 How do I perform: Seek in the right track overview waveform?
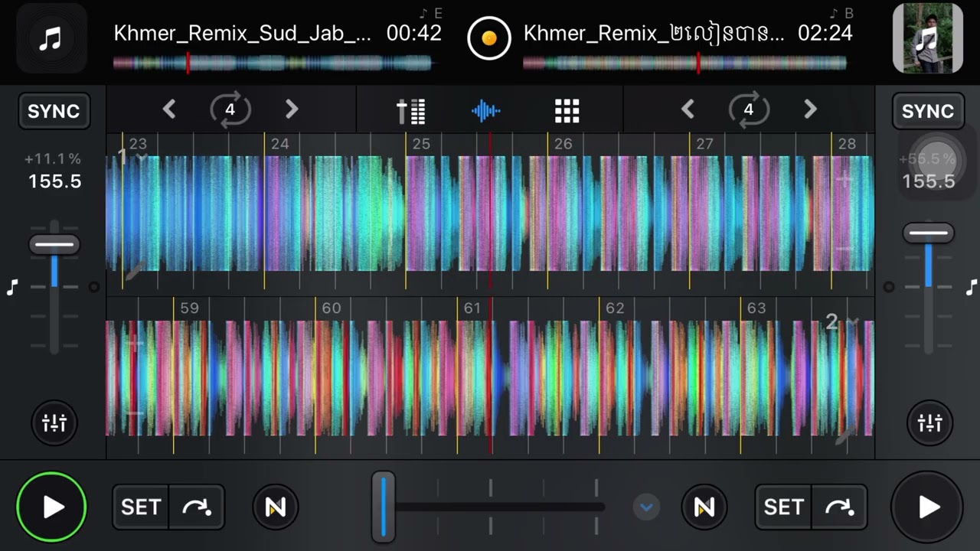pyautogui.click(x=684, y=64)
